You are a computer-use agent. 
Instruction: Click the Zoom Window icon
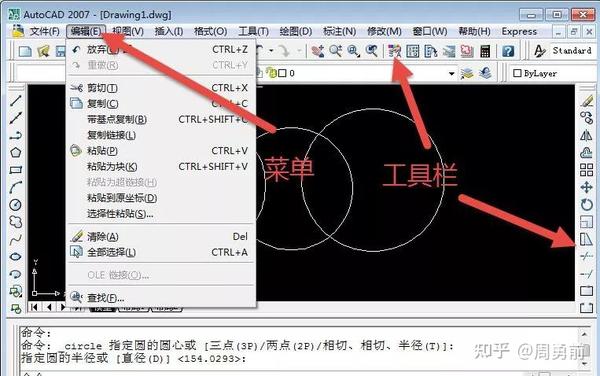[354, 51]
